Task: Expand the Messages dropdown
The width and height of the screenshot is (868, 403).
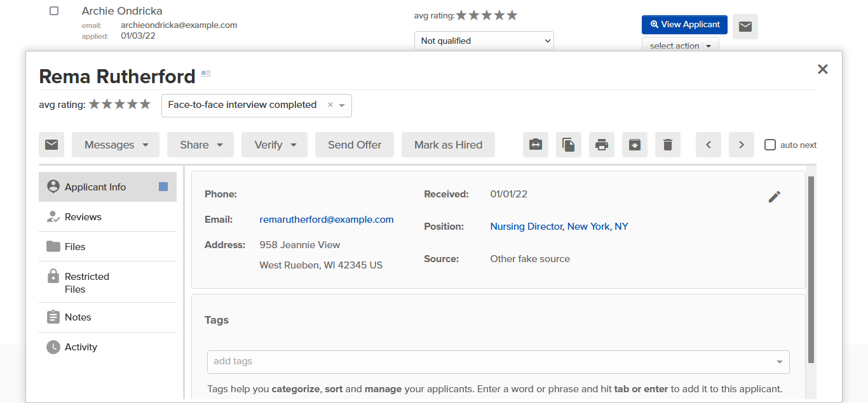Action: tap(116, 145)
